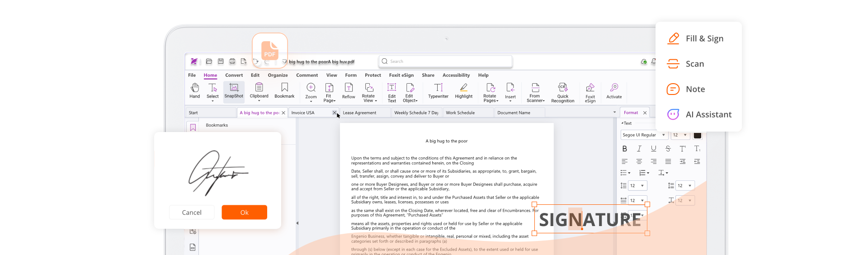Click the Edit Text tool
The width and height of the screenshot is (868, 255).
coord(392,92)
